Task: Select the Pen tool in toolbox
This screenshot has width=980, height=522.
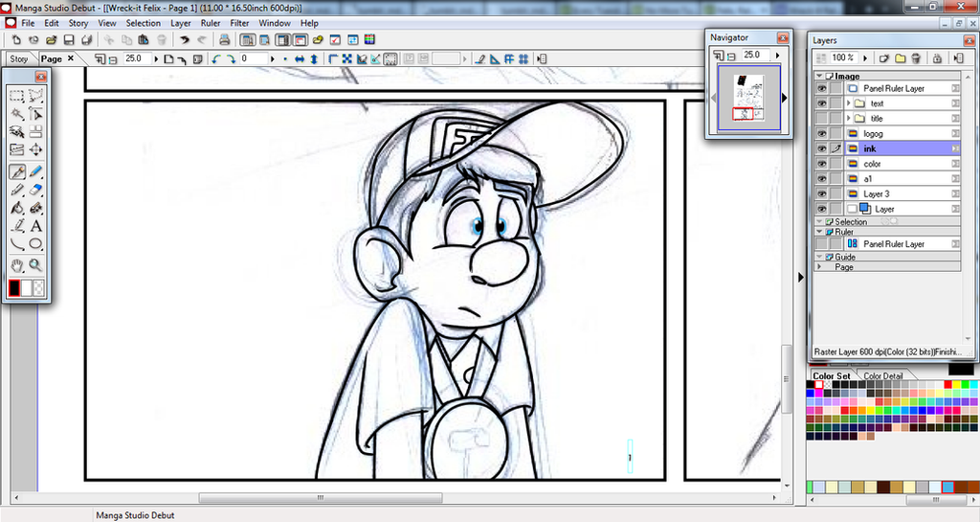Action: coord(17,171)
